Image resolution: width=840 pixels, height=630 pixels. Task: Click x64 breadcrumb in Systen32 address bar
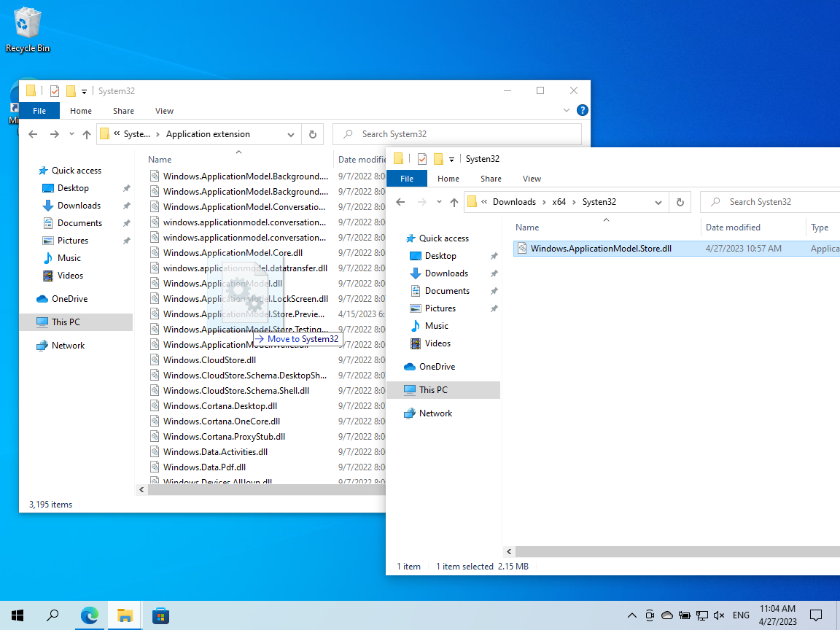pyautogui.click(x=559, y=202)
